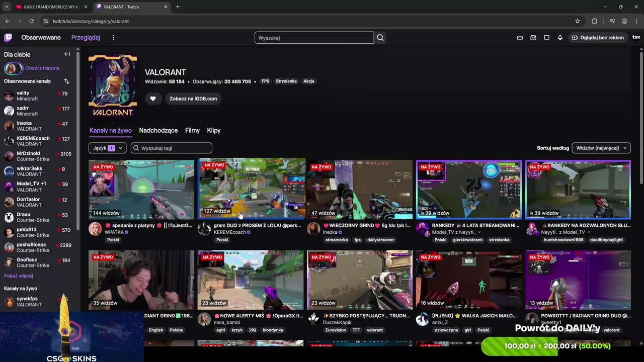The height and width of the screenshot is (362, 644).
Task: Click the Akcja category tag
Action: (309, 81)
